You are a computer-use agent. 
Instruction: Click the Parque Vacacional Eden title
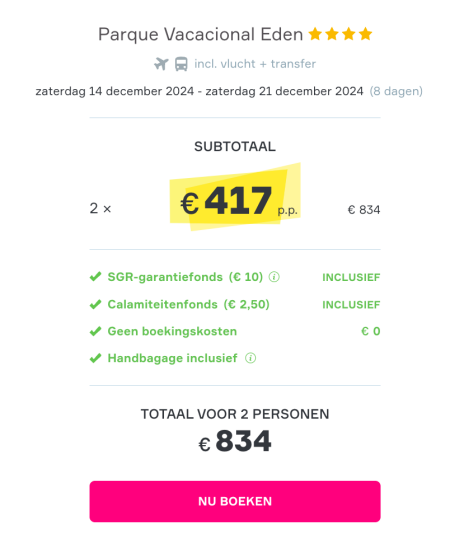200,34
